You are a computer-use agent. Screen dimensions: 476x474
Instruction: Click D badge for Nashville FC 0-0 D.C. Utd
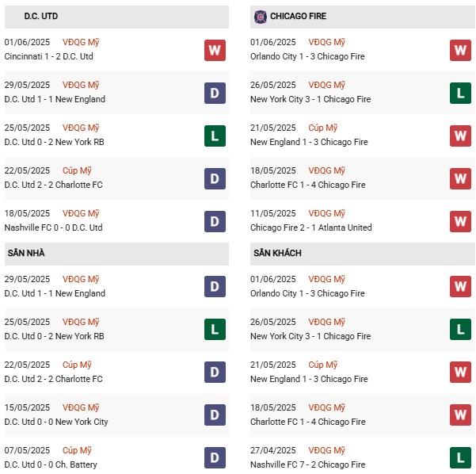click(215, 221)
